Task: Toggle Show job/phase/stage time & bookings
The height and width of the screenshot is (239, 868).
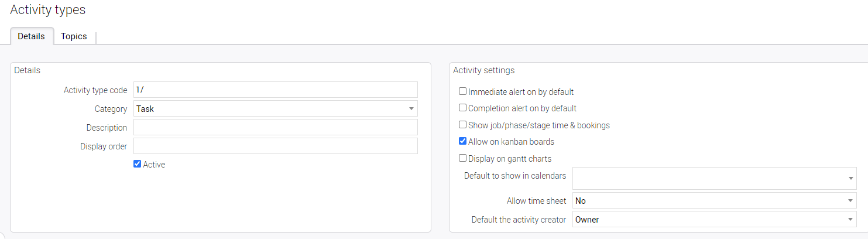Action: click(463, 125)
